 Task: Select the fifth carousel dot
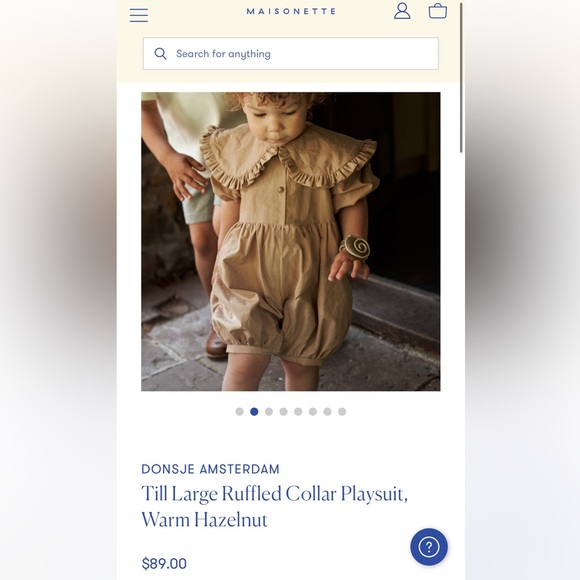click(x=298, y=411)
